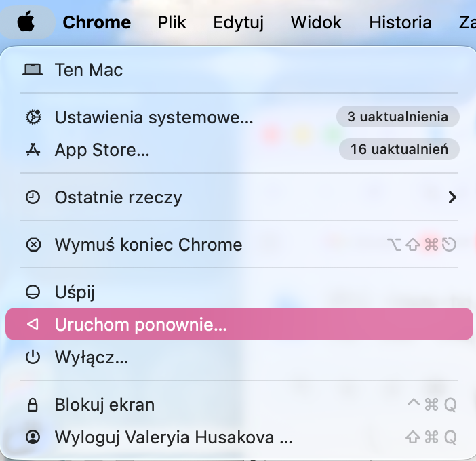The width and height of the screenshot is (476, 461).
Task: Choose Wyłącz… to shut down
Action: coord(239,357)
